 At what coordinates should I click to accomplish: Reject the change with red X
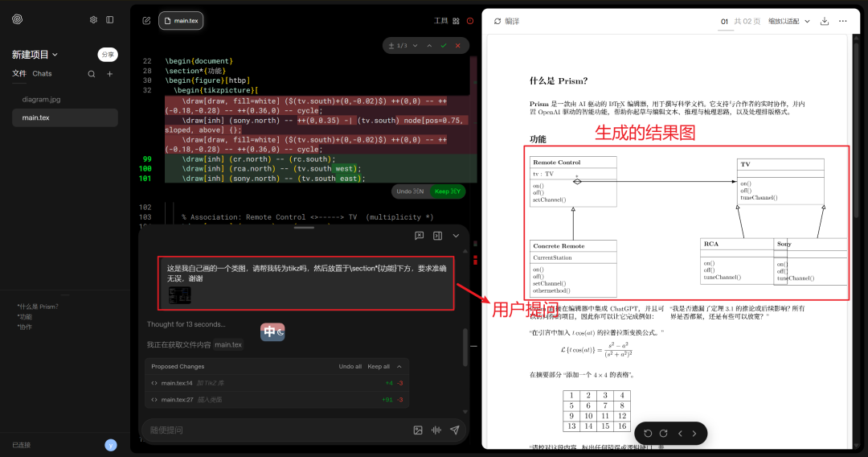click(x=458, y=45)
